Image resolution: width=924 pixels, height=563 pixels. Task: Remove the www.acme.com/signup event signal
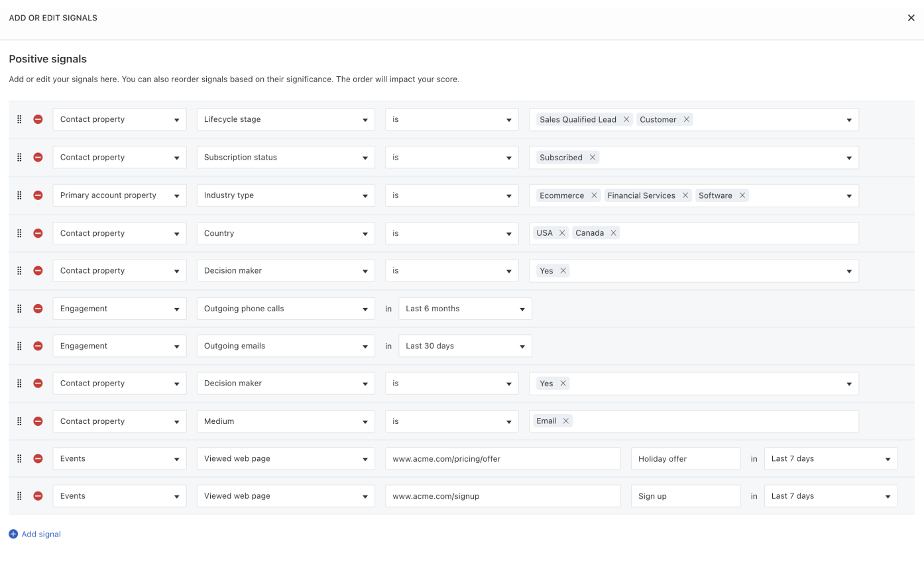pos(38,496)
